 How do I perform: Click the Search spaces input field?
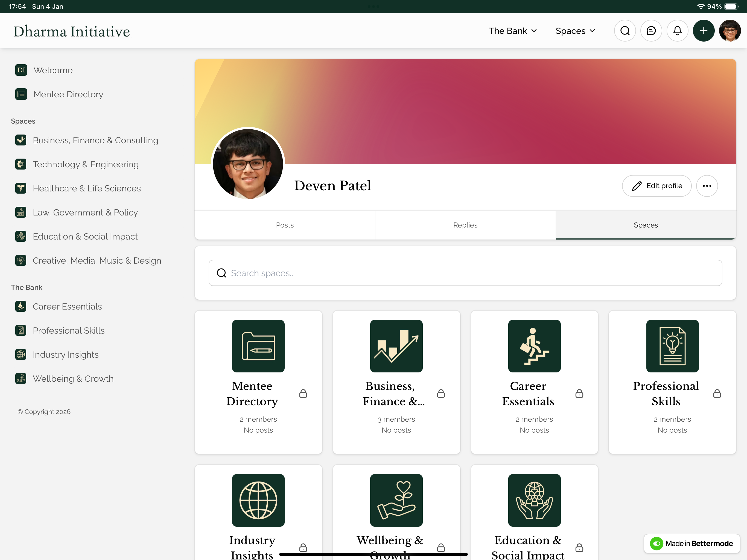(x=465, y=273)
